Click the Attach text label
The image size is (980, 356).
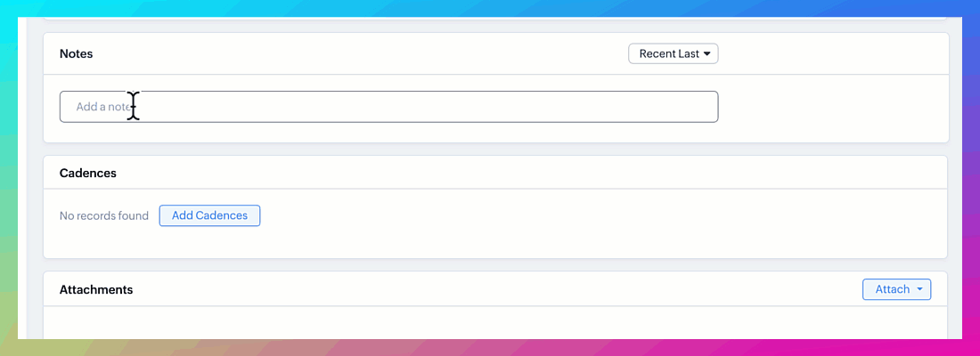coord(892,289)
